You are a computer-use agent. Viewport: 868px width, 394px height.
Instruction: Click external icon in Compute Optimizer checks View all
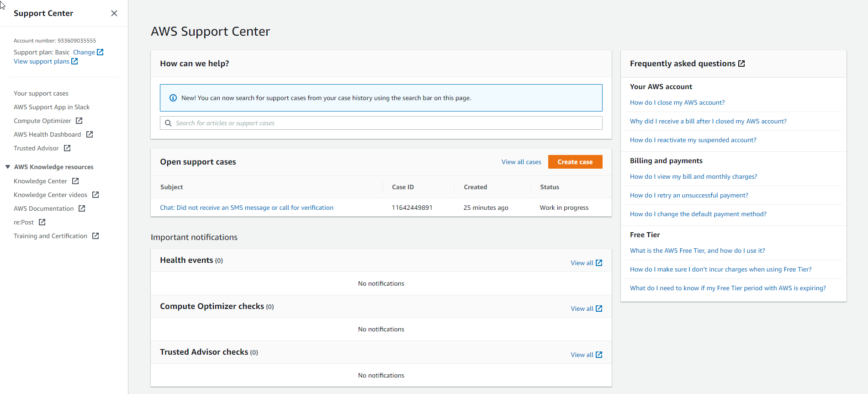(599, 309)
